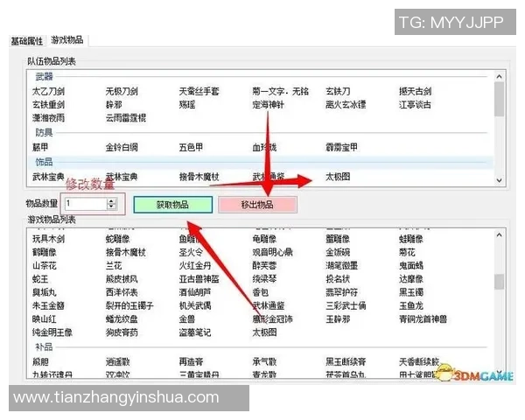This screenshot has height=420, width=525.
Task: Select 香包 in game items
Action: click(261, 292)
